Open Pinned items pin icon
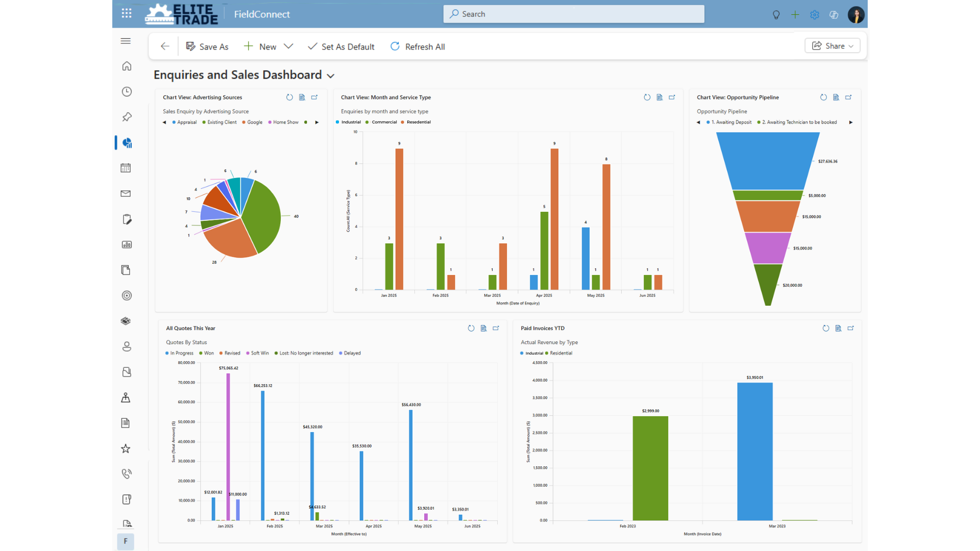Viewport: 980px width, 551px height. point(127,117)
